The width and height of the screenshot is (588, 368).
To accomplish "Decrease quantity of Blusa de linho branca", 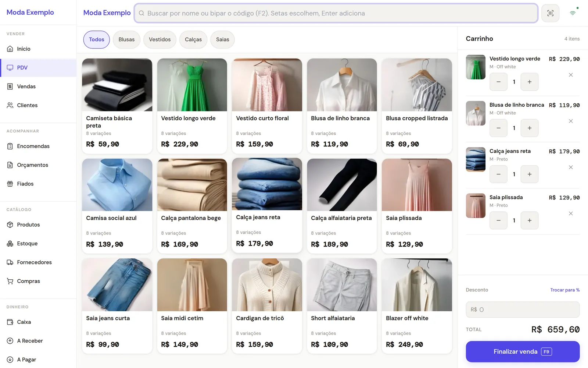I will coord(498,128).
